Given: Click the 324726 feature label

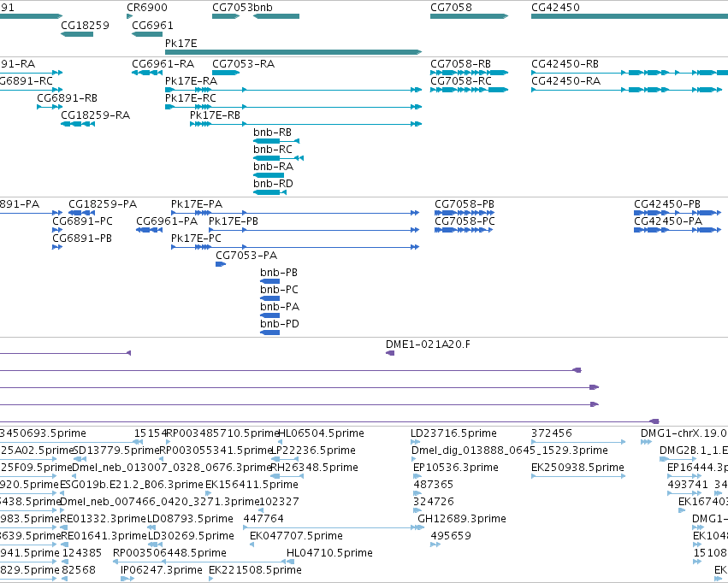Looking at the screenshot, I should point(433,502).
